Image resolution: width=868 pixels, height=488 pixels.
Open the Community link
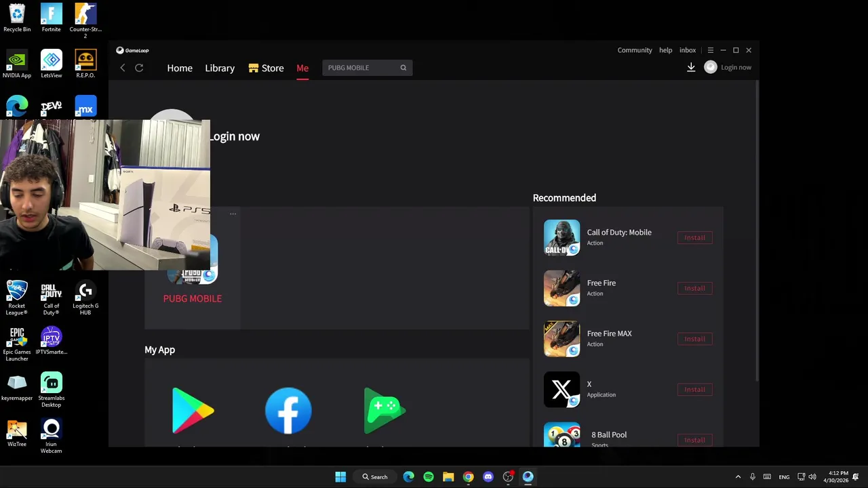(x=635, y=50)
